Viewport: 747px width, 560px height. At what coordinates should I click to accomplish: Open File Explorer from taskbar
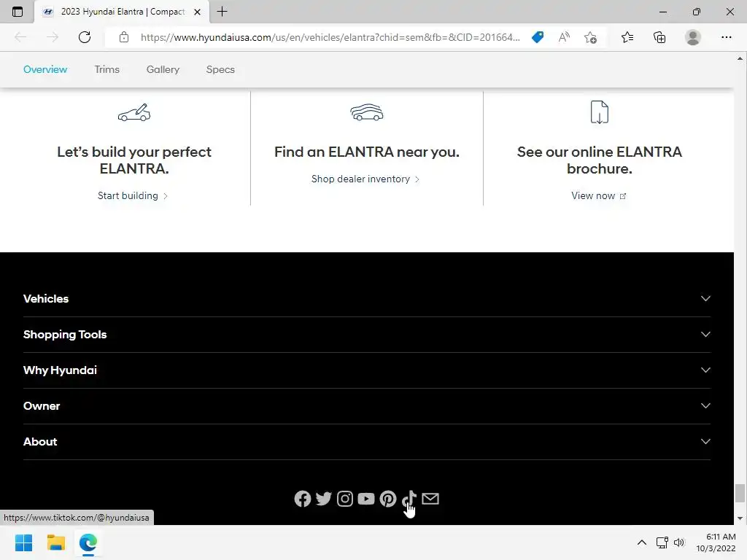[55, 542]
